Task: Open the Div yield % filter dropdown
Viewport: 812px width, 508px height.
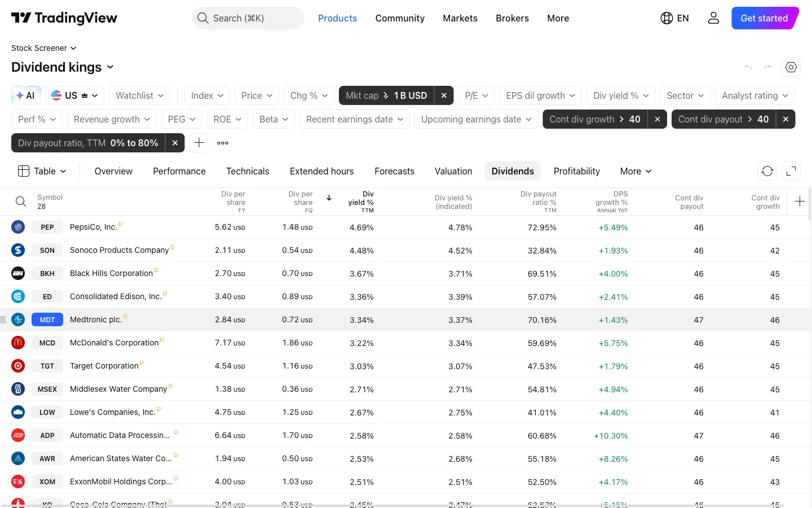Action: (x=621, y=95)
